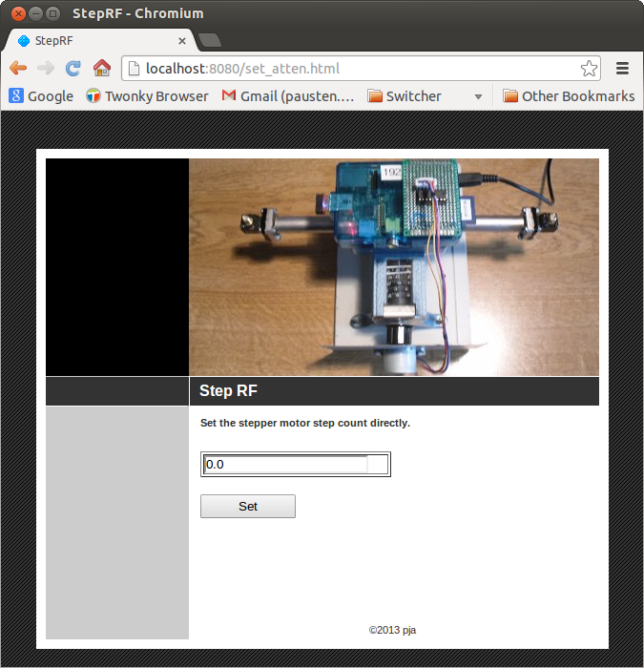Expand the bookmarks overflow arrow
The image size is (644, 668).
(478, 96)
